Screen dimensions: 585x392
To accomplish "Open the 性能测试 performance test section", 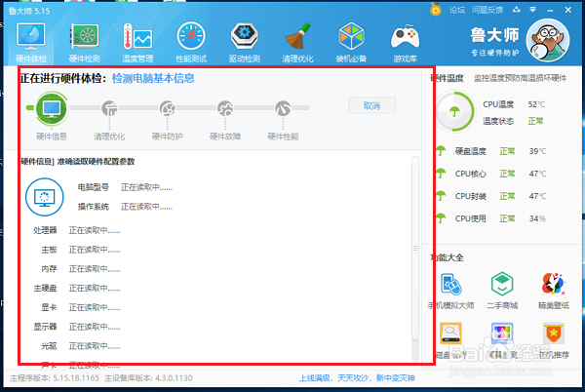I will click(x=191, y=43).
